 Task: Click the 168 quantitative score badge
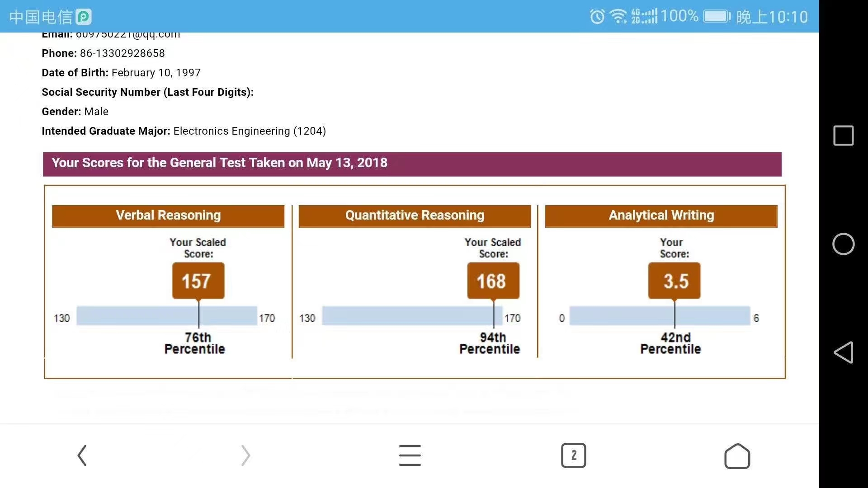tap(493, 281)
